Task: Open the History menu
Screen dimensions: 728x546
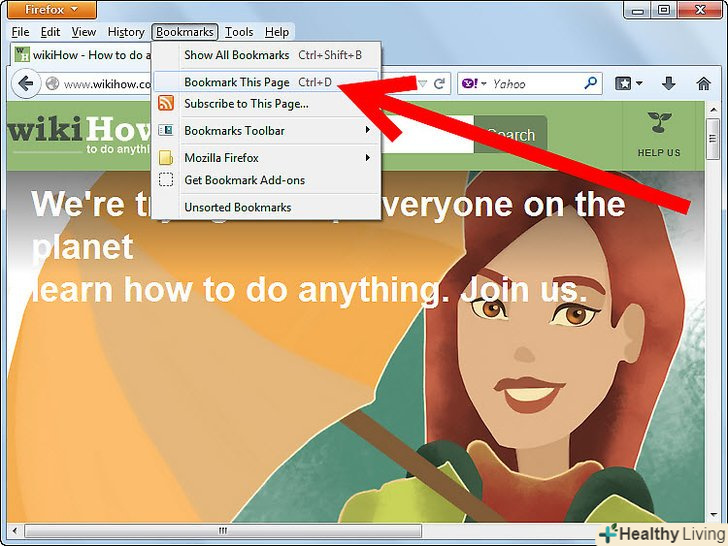Action: click(x=126, y=32)
